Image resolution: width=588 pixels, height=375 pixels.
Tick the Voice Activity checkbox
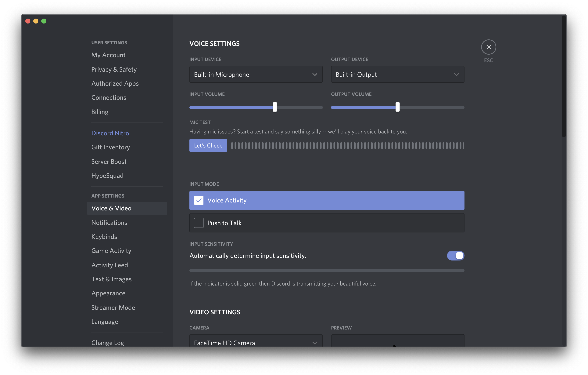coord(199,200)
